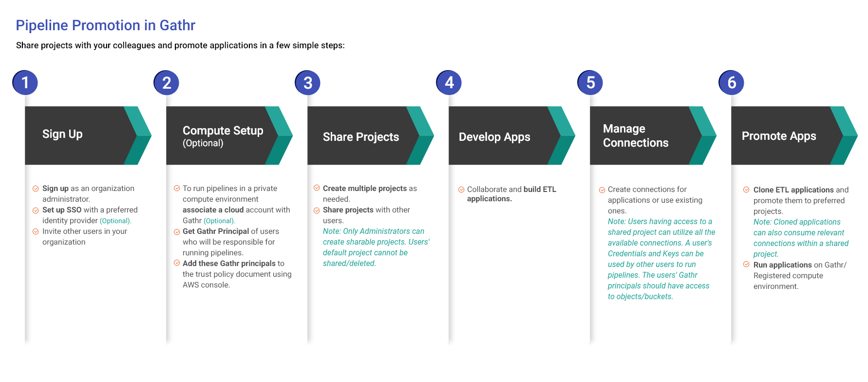This screenshot has height=382, width=868.
Task: Select the Compute Setup banner heading
Action: [x=223, y=131]
